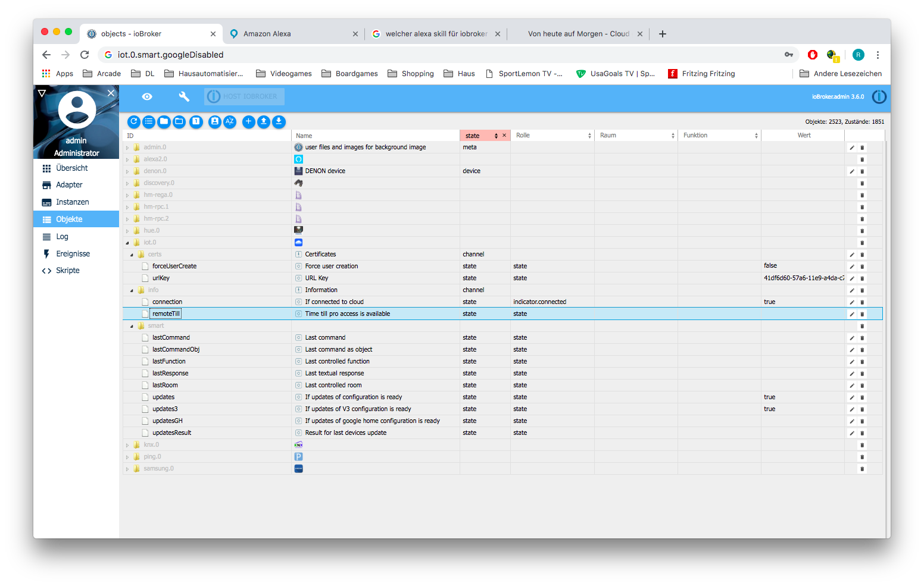Toggle list view in objects toolbar
The width and height of the screenshot is (924, 586).
pyautogui.click(x=149, y=121)
